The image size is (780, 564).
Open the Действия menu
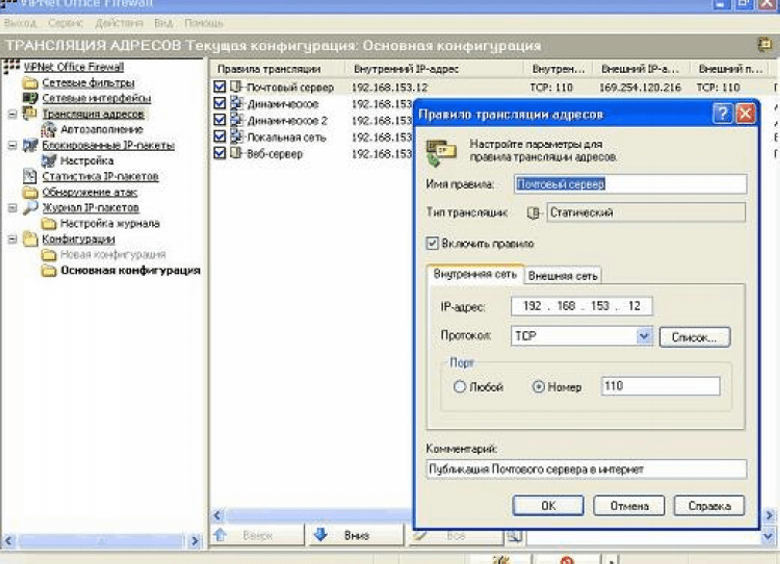[119, 23]
